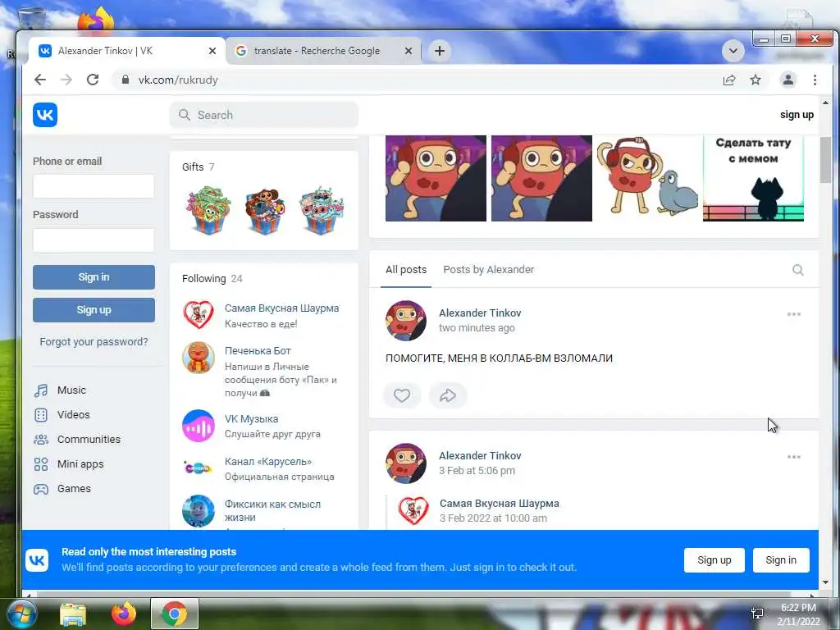840x630 pixels.
Task: Click the page vertical scrollbar thumb
Action: pos(825,159)
